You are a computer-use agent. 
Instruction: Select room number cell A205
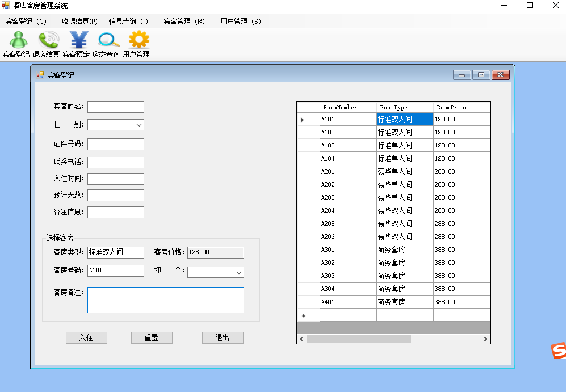(x=349, y=224)
